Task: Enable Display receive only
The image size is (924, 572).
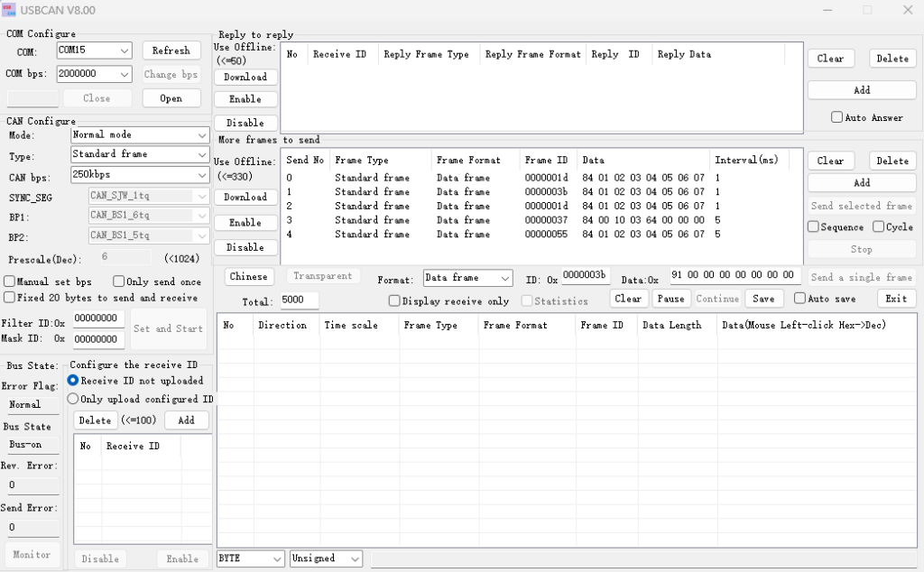Action: (394, 301)
